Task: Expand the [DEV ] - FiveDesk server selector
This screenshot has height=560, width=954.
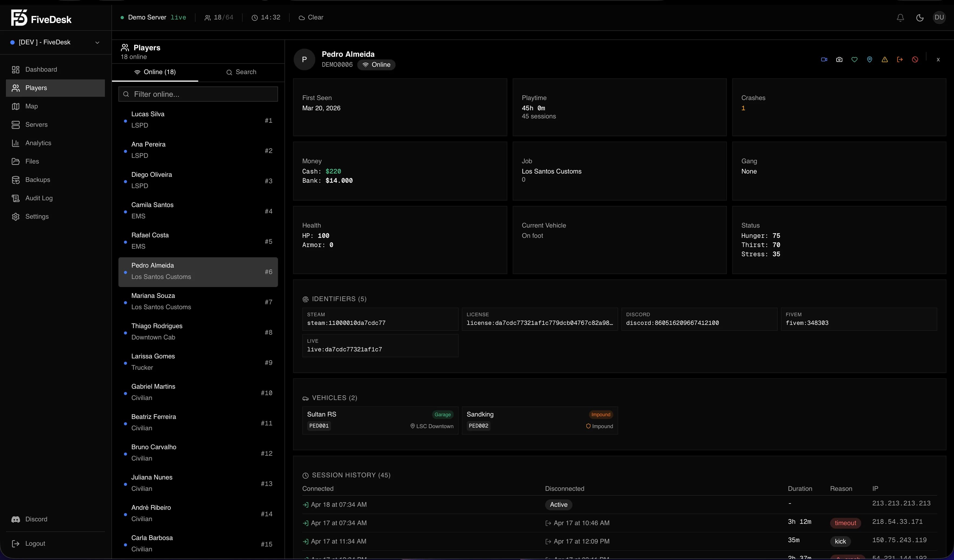Action: (55, 42)
